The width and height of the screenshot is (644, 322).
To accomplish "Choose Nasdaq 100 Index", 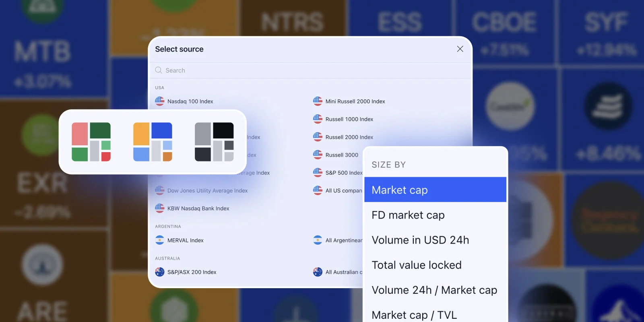I will [x=190, y=101].
